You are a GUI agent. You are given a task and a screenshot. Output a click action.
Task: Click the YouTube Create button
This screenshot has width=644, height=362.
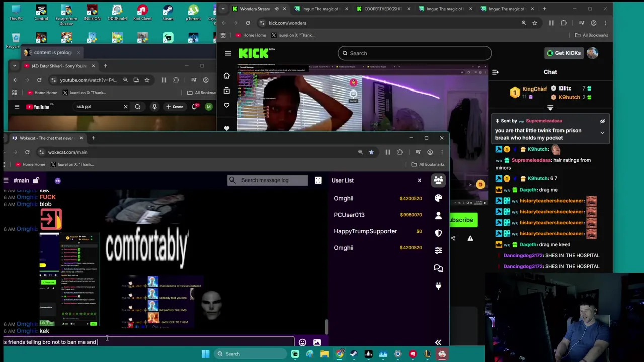(174, 107)
